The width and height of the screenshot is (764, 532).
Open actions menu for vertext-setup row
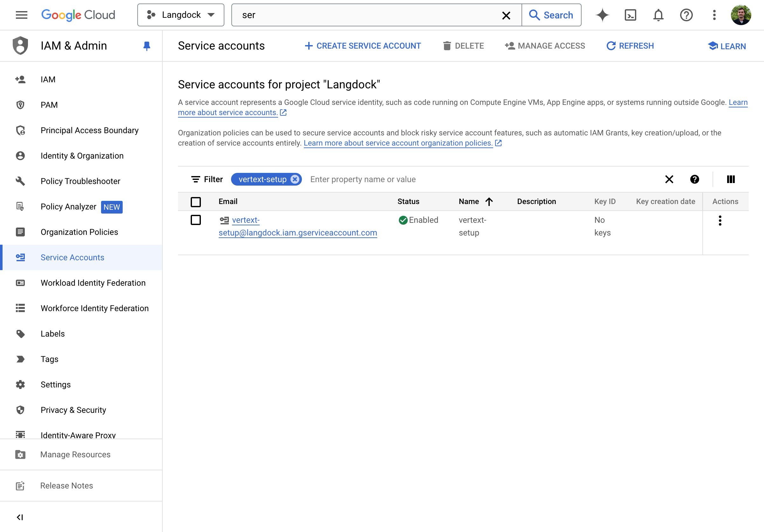point(720,221)
